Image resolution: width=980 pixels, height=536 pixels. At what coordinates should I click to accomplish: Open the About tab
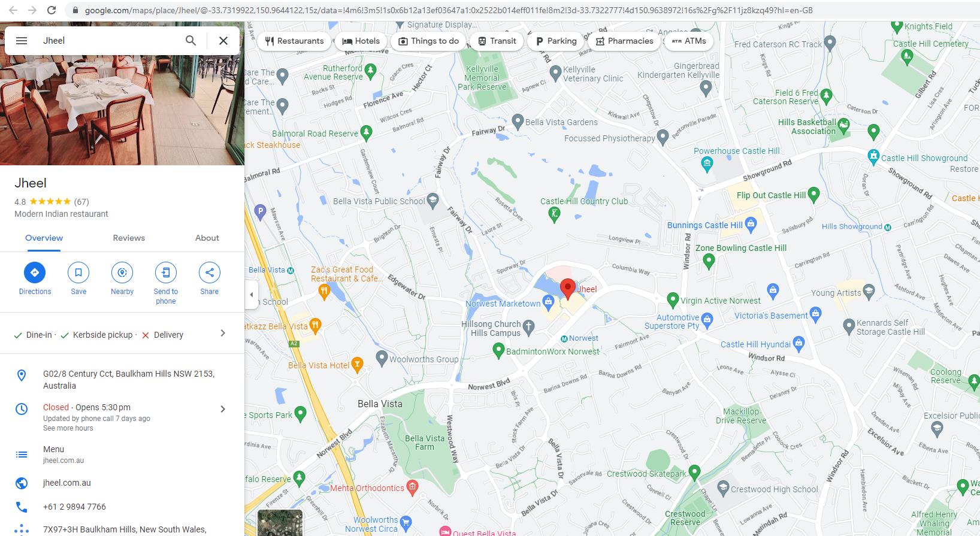207,238
